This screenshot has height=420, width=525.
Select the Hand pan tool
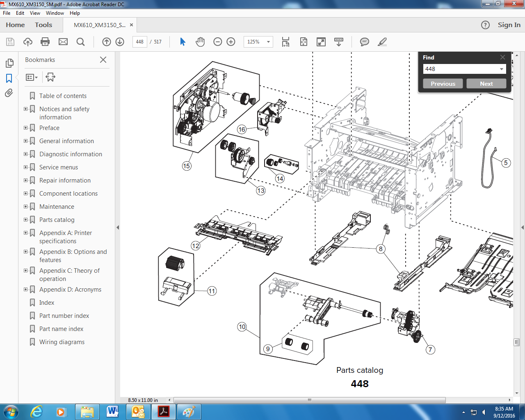(x=200, y=42)
